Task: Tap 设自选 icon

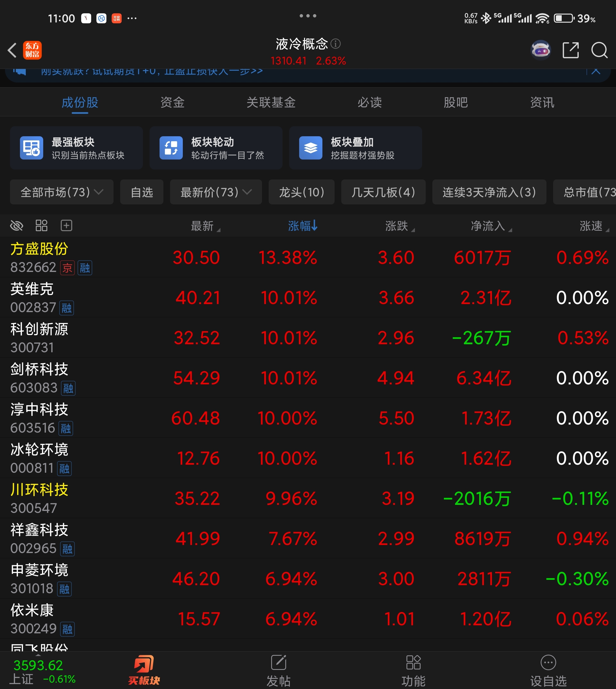Action: 548,671
